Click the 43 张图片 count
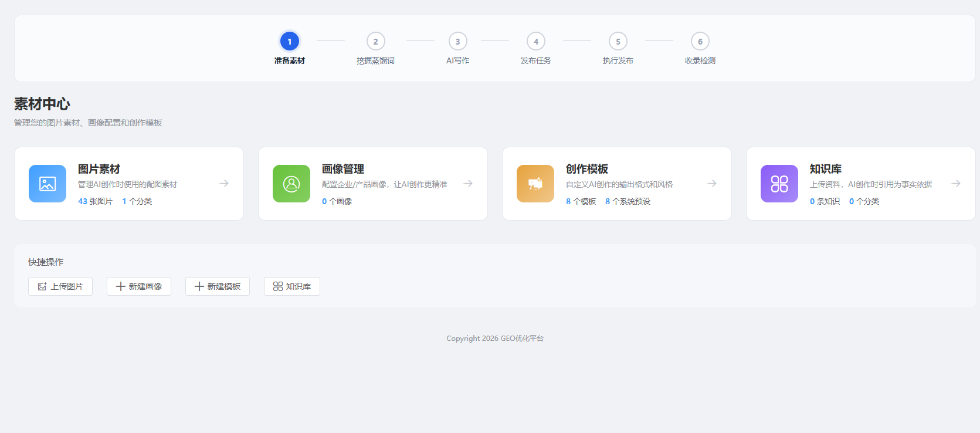This screenshot has width=980, height=433. pyautogui.click(x=95, y=201)
